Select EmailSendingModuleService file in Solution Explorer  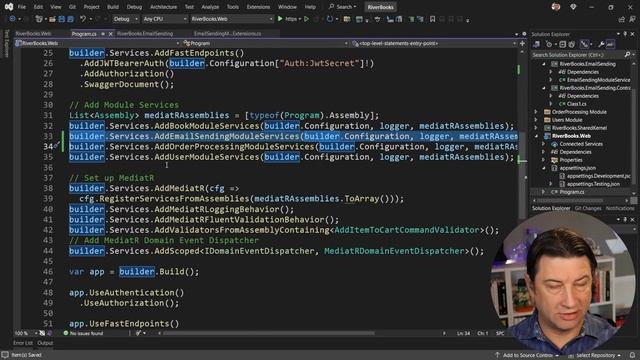[598, 80]
